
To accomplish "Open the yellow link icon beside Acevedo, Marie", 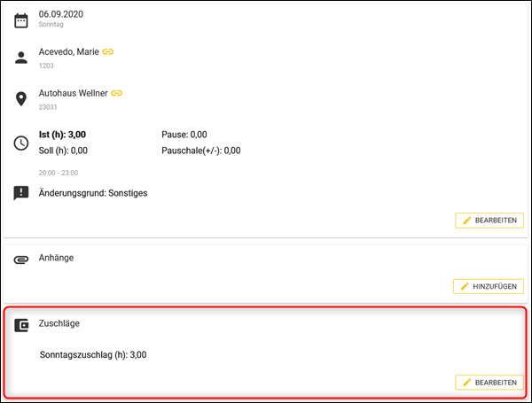I will point(108,52).
